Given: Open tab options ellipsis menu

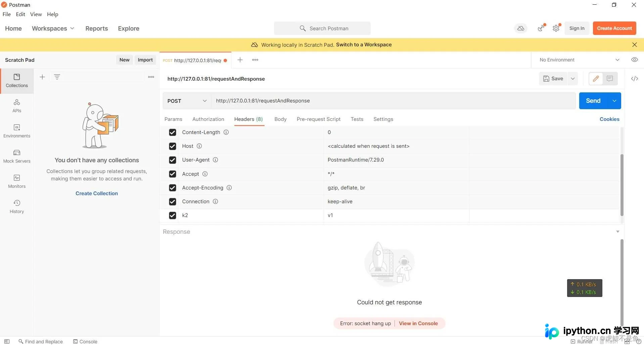Looking at the screenshot, I should pos(255,60).
